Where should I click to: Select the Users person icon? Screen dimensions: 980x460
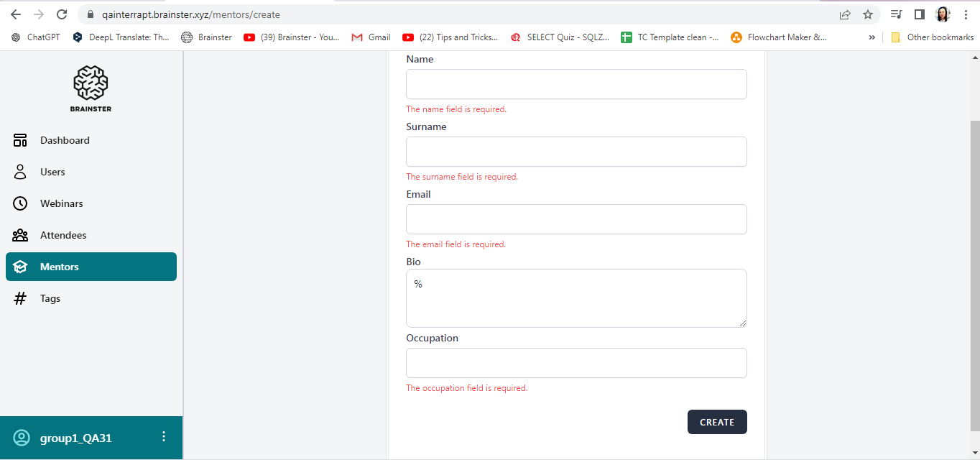pos(20,172)
